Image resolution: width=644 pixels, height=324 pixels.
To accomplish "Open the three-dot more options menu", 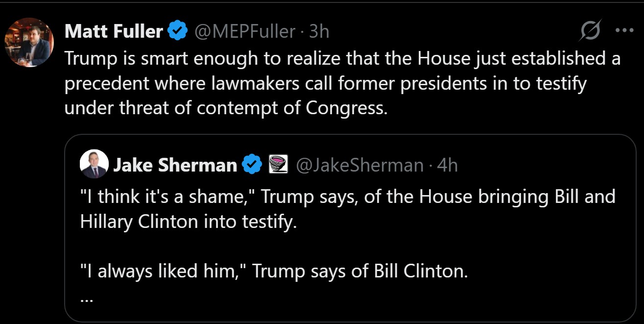I will 624,31.
